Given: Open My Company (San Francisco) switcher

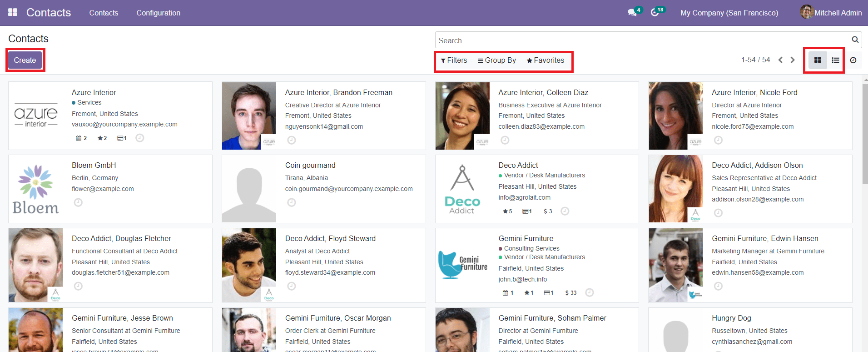Looking at the screenshot, I should click(x=729, y=13).
